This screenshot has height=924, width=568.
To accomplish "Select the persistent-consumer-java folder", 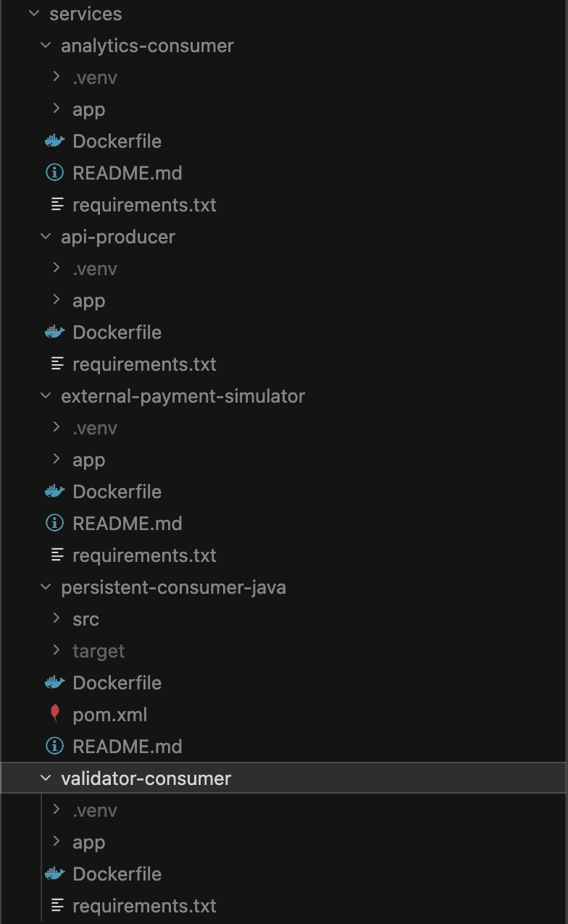I will pyautogui.click(x=173, y=587).
